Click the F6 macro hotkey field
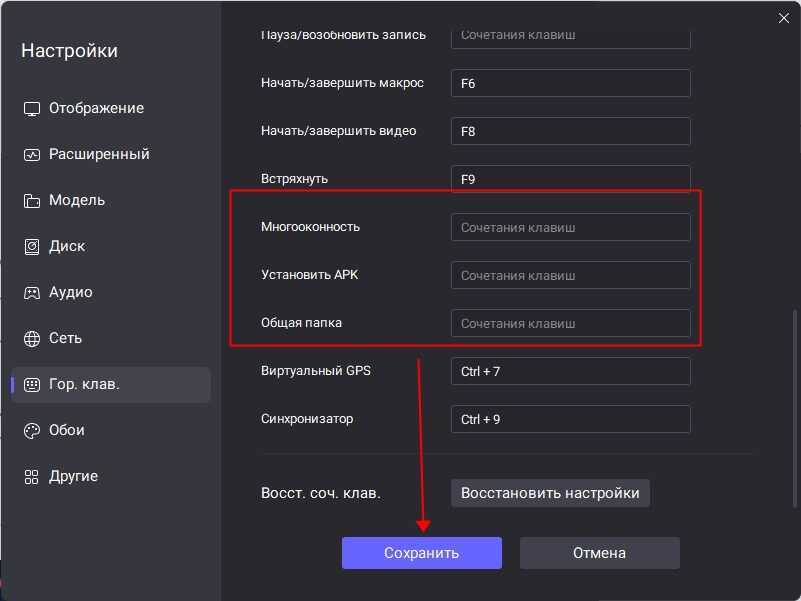Viewport: 801px width, 601px height. [x=570, y=83]
